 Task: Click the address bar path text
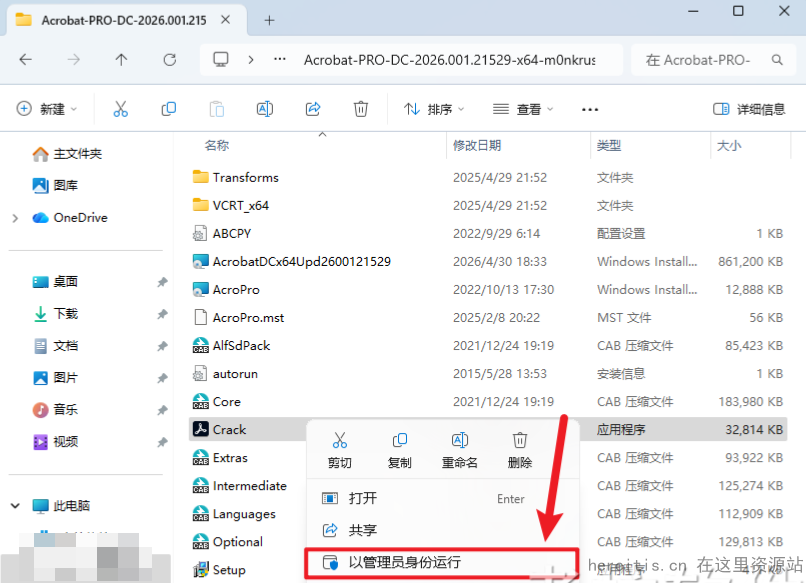(450, 60)
